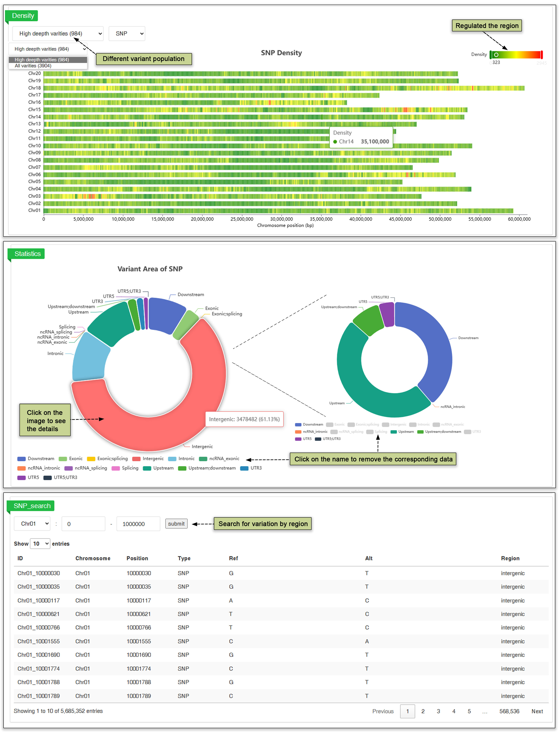The width and height of the screenshot is (560, 739).
Task: Click the density range slider left handle
Action: (x=491, y=54)
